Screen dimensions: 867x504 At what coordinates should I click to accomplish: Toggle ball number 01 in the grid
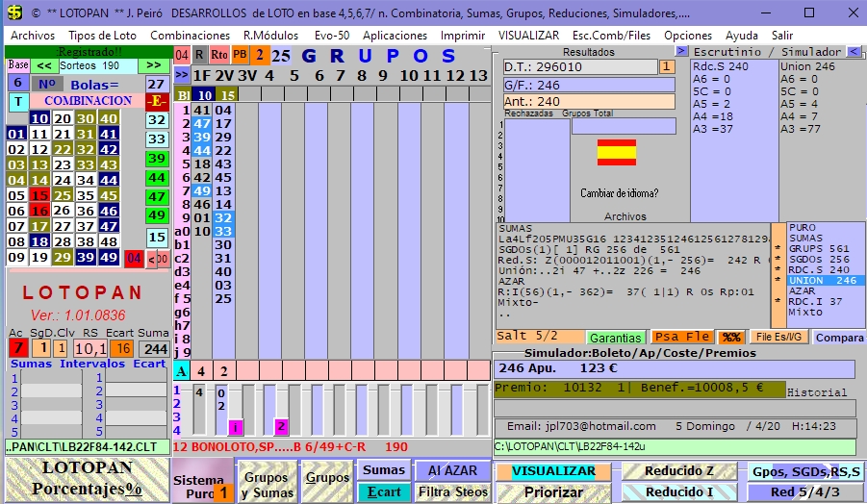tap(16, 134)
